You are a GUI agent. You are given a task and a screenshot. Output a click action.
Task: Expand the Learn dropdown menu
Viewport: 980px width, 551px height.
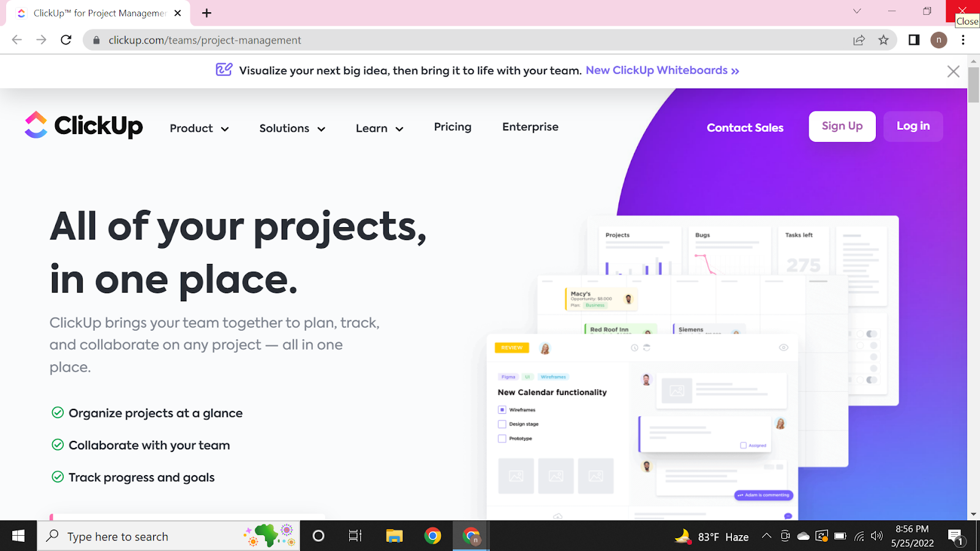[380, 129]
